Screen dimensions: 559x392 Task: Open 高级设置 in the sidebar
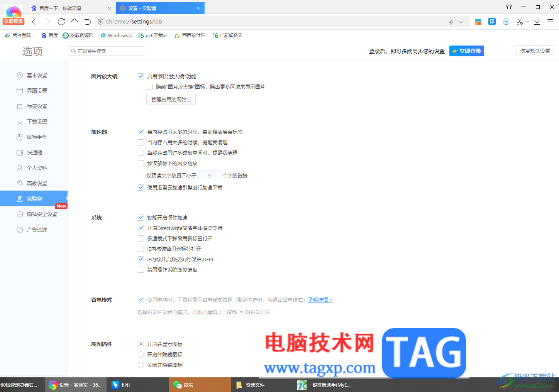tap(34, 183)
